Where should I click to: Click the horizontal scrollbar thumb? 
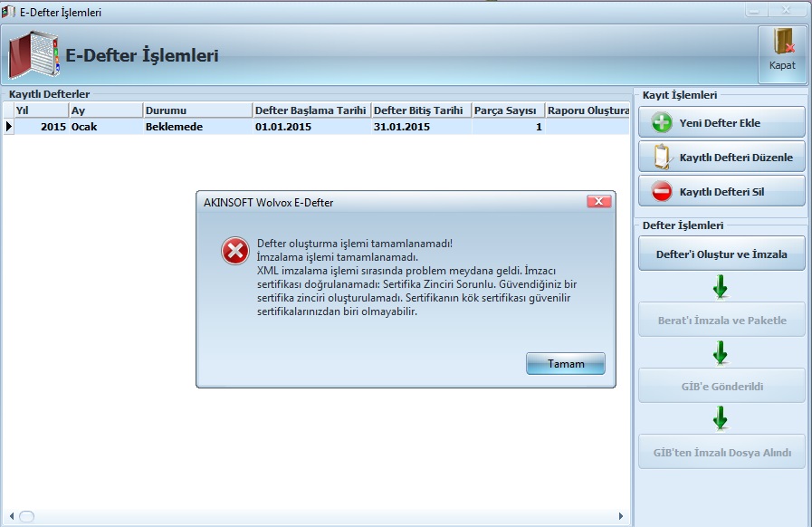coord(26,516)
